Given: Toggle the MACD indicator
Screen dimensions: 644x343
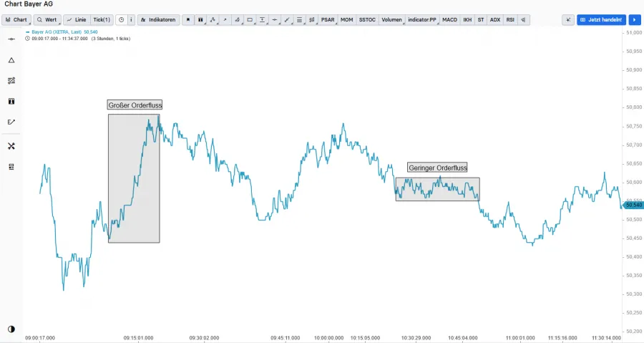Looking at the screenshot, I should click(x=449, y=20).
